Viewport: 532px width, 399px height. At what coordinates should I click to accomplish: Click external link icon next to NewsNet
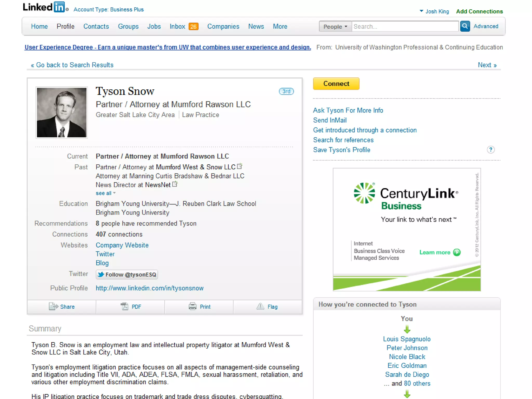[175, 184]
